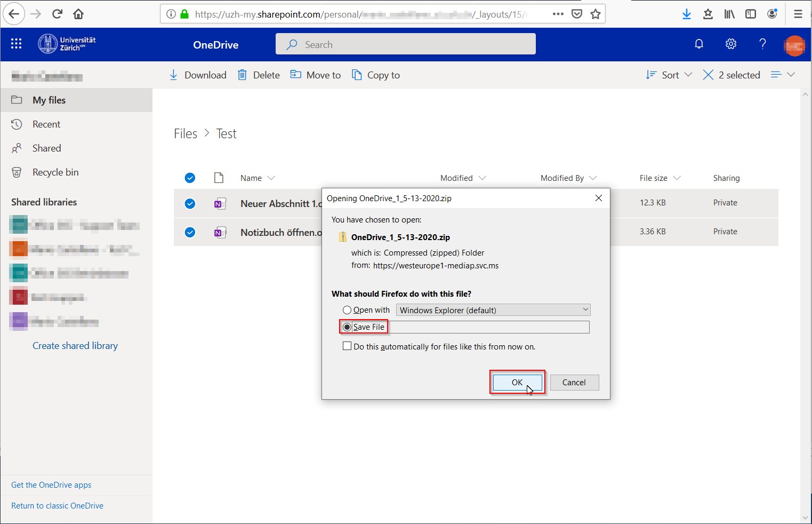Image resolution: width=812 pixels, height=524 pixels.
Task: Toggle Firefox sidebar icon
Action: point(751,14)
